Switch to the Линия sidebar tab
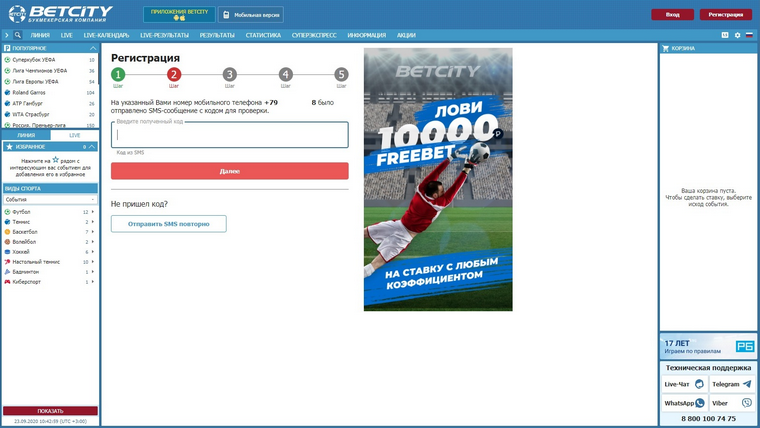 pyautogui.click(x=26, y=135)
